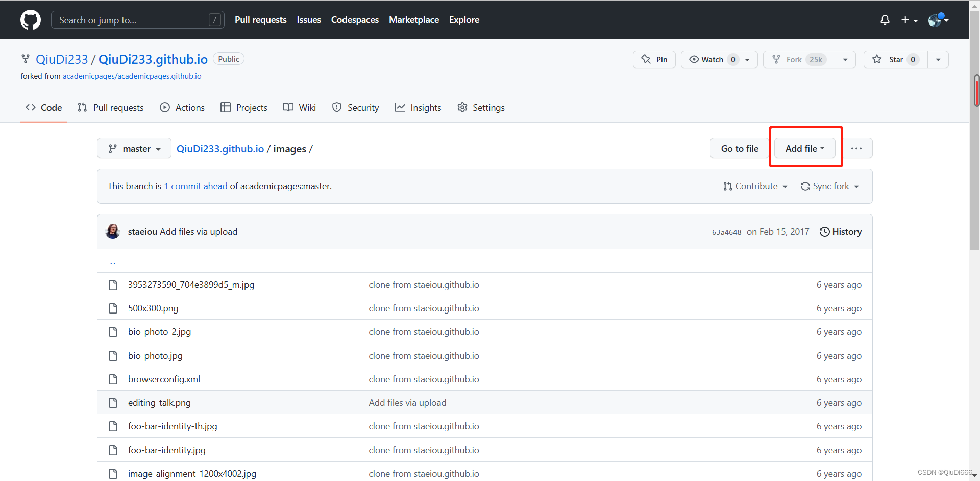Open file bio-photo-2.jpg
Screen dimensions: 980x481
click(x=159, y=332)
